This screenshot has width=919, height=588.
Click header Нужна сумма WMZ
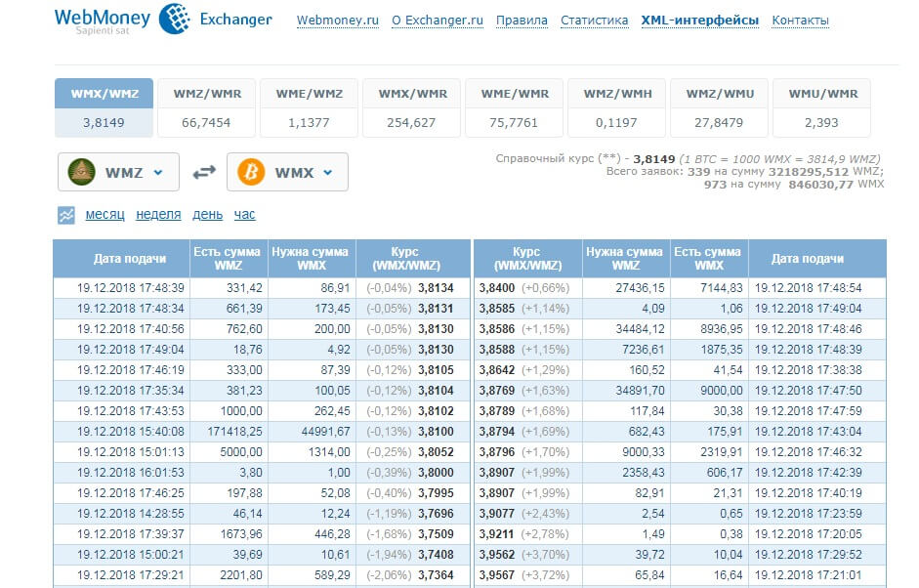(625, 259)
